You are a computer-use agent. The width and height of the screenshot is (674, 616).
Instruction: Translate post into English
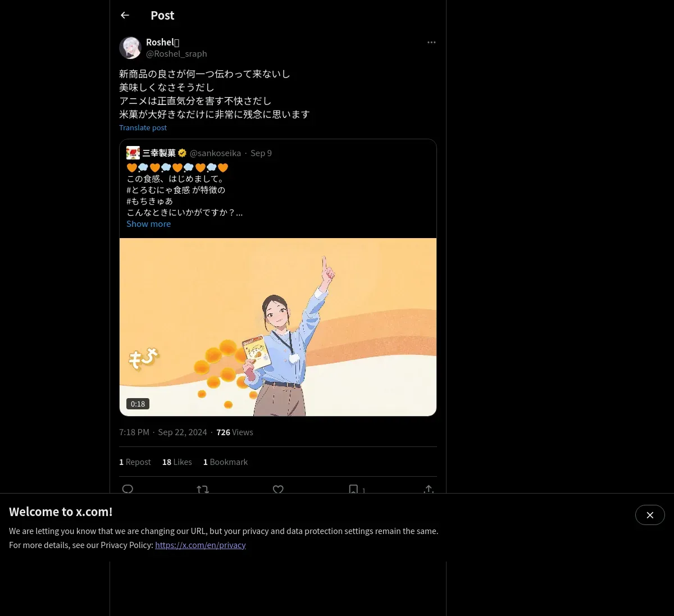click(143, 127)
